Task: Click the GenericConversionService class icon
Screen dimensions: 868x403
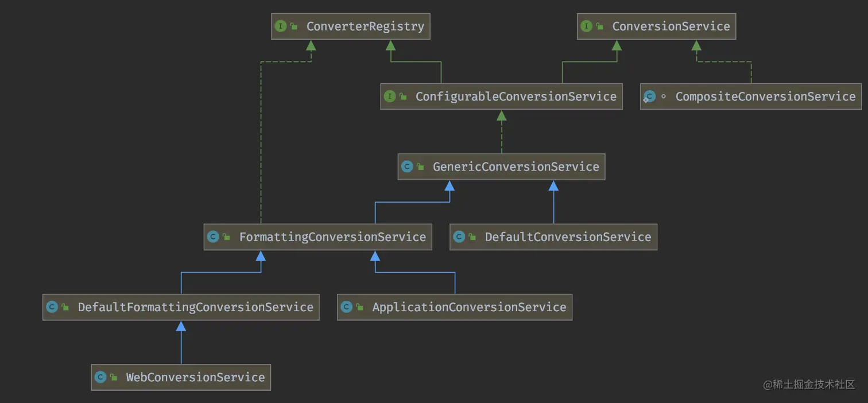Action: click(407, 167)
